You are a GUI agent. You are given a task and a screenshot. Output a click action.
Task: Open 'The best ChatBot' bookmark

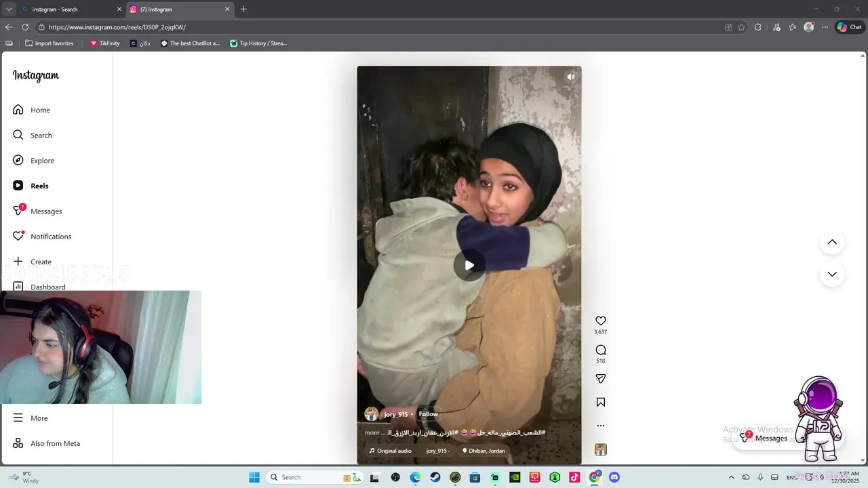pos(190,43)
